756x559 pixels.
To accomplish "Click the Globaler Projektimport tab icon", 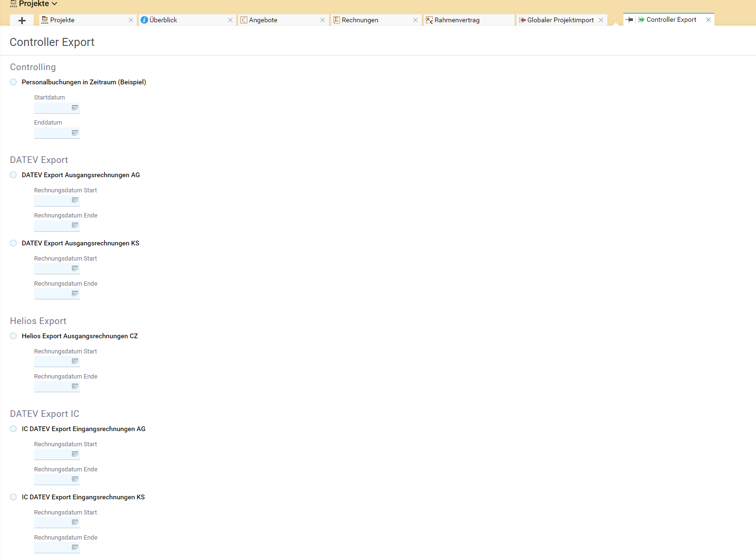I will pos(522,20).
